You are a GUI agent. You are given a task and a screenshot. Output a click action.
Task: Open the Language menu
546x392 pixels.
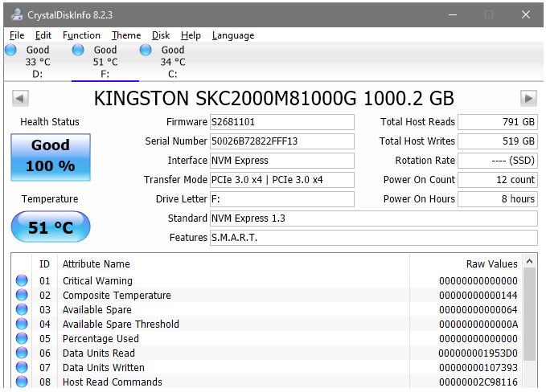(x=233, y=35)
